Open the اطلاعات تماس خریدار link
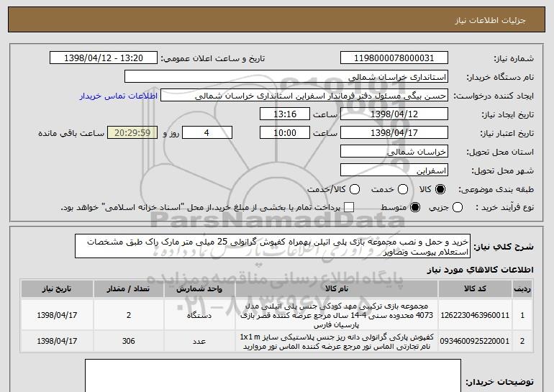The image size is (554, 392). 119,96
